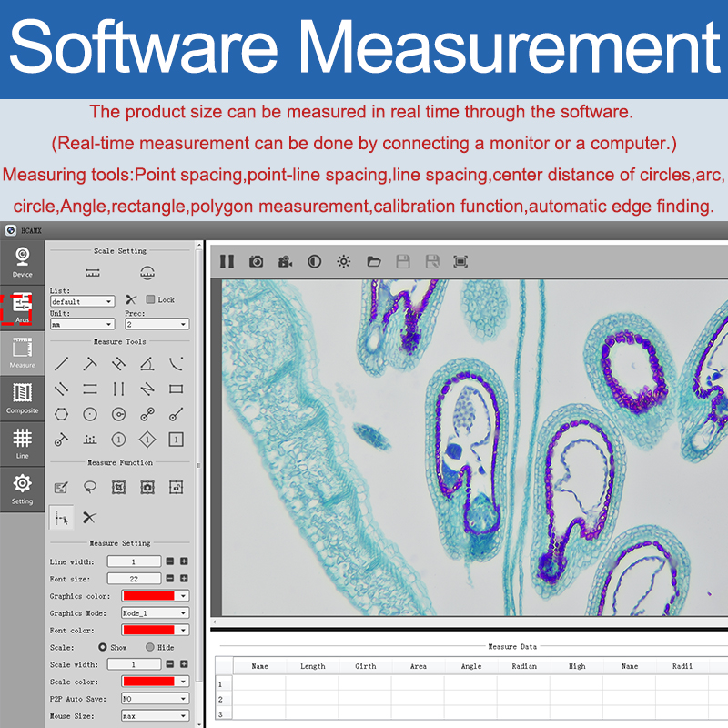Viewport: 728px width, 728px height.
Task: Decrease Font size with minus button
Action: click(169, 579)
